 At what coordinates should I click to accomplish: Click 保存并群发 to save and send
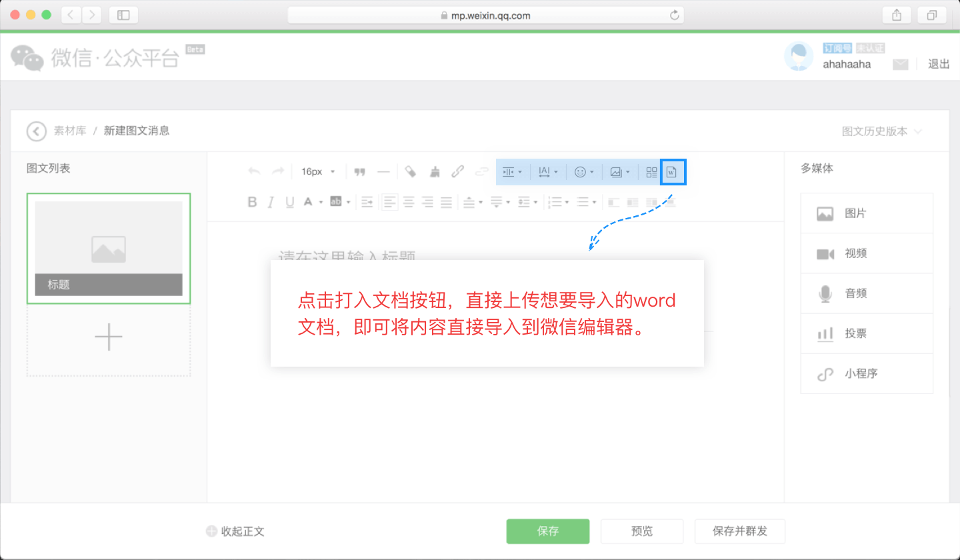[740, 531]
